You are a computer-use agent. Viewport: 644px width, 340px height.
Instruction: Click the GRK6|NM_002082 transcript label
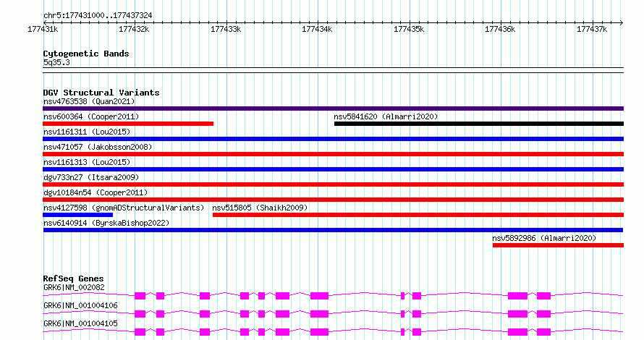point(74,287)
